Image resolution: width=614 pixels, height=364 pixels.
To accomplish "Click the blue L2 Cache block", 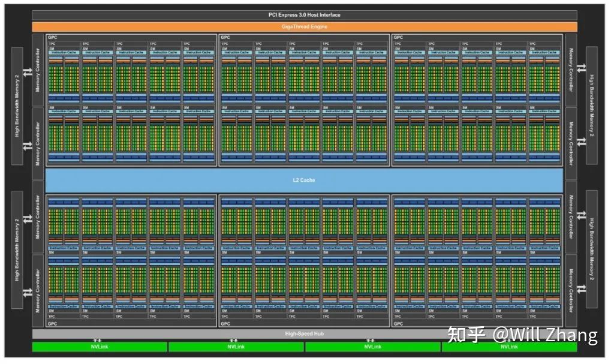I will (304, 180).
